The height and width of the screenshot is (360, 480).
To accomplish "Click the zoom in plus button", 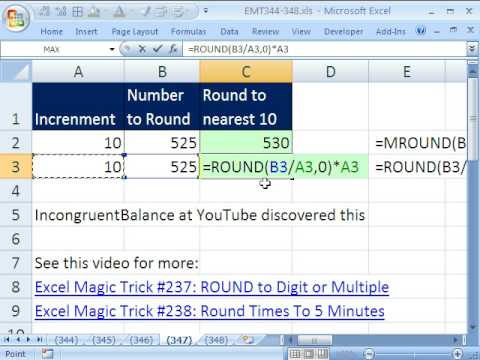I will (458, 354).
